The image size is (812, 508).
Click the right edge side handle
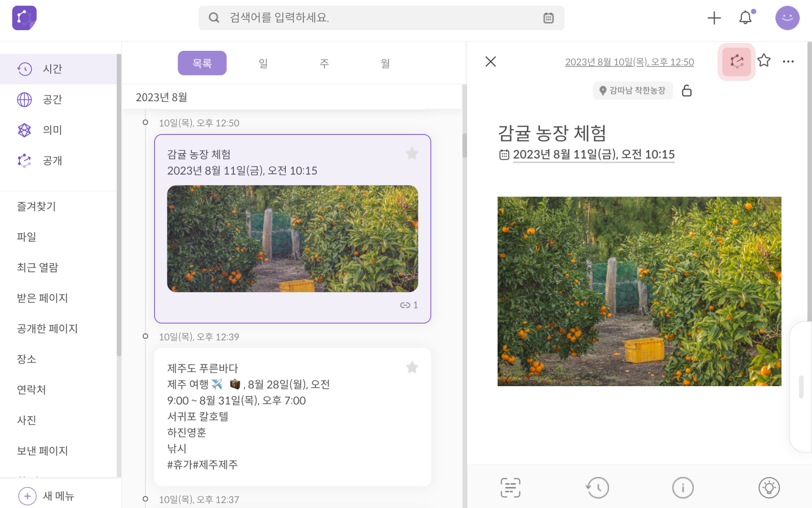coord(801,387)
